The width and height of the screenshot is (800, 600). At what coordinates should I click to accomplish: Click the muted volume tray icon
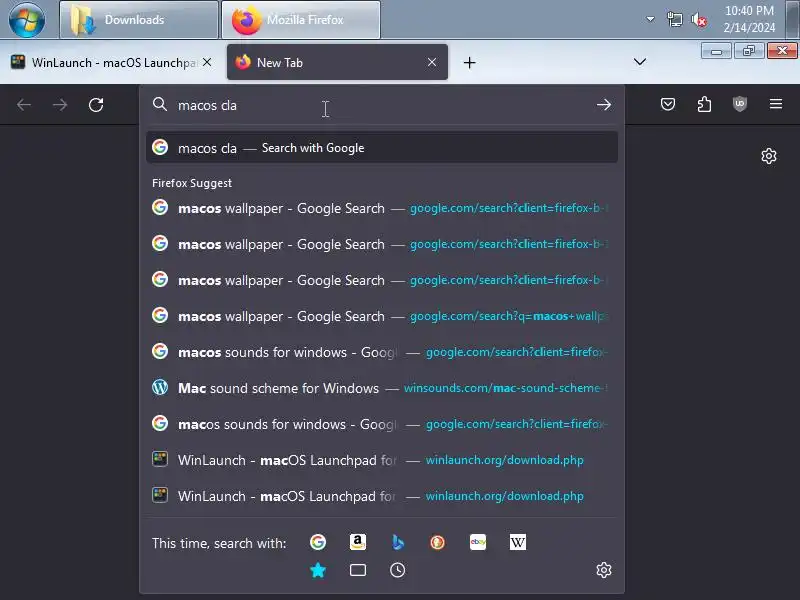[698, 20]
